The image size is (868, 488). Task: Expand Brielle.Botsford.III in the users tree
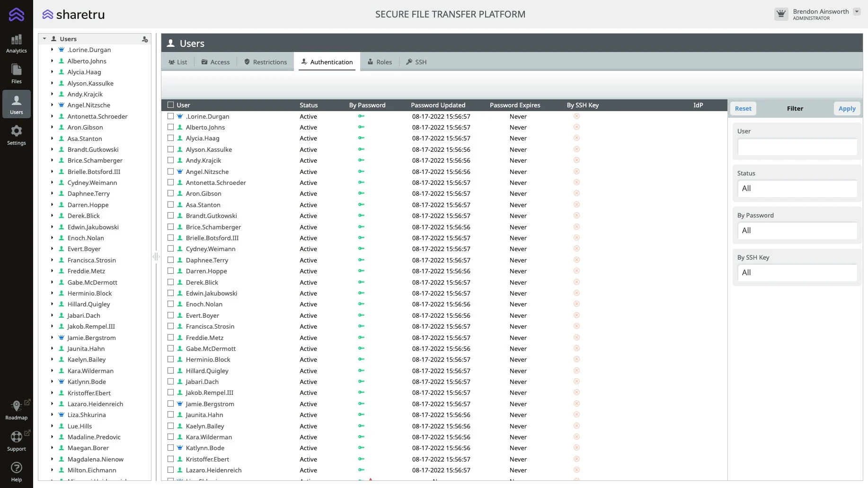52,172
